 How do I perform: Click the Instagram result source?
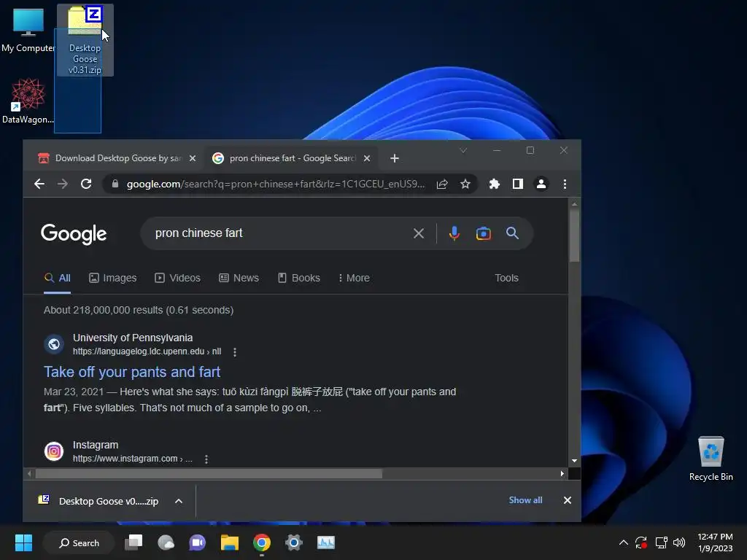tap(96, 445)
